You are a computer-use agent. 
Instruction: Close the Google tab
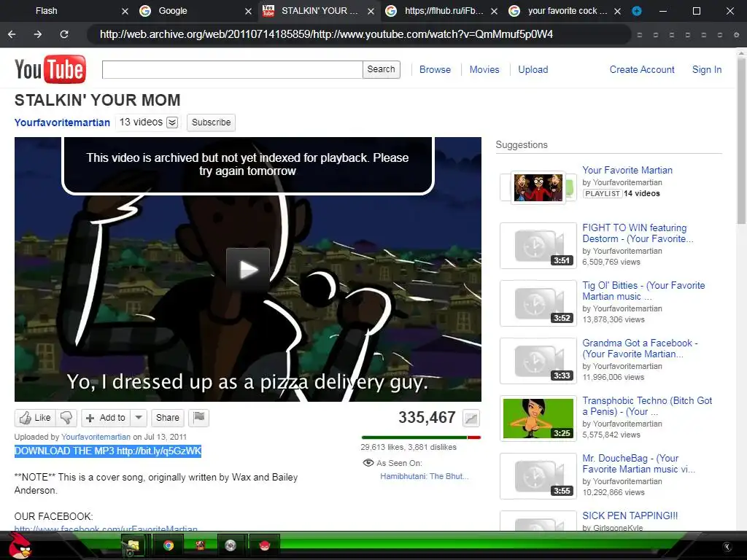[x=248, y=11]
